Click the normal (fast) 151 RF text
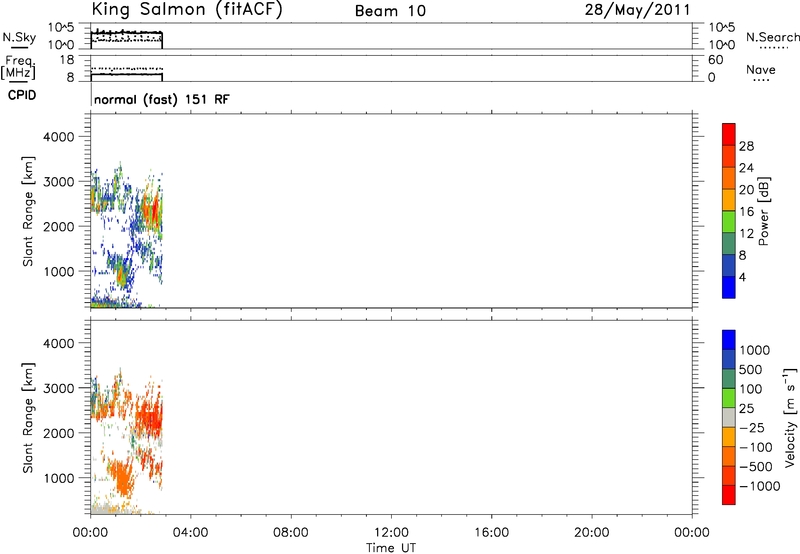Viewport: 800px width, 554px height. coord(162,99)
